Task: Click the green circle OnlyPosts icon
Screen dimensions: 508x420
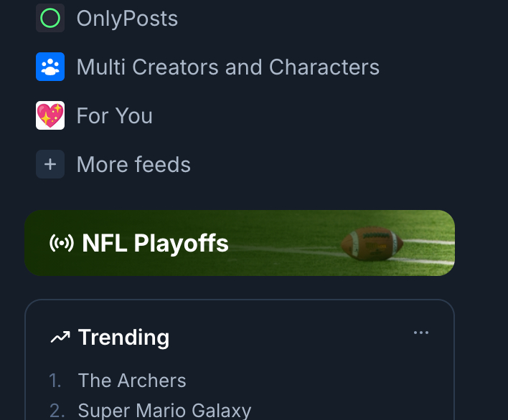Action: click(50, 18)
